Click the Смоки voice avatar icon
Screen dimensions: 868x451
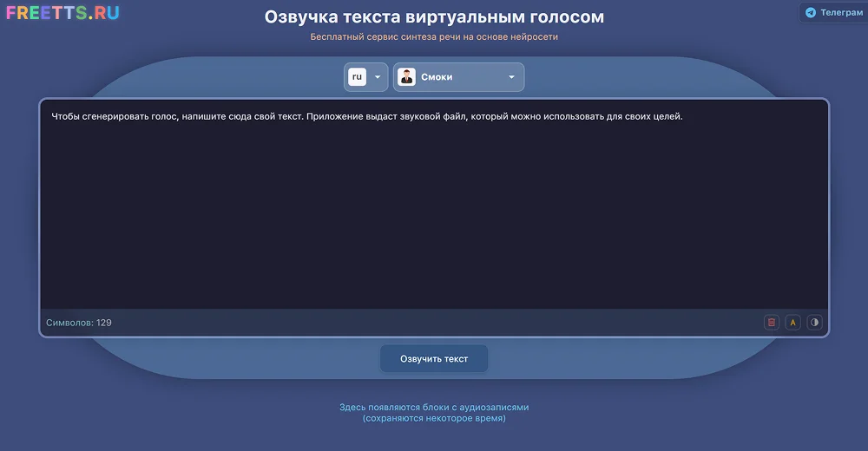407,77
